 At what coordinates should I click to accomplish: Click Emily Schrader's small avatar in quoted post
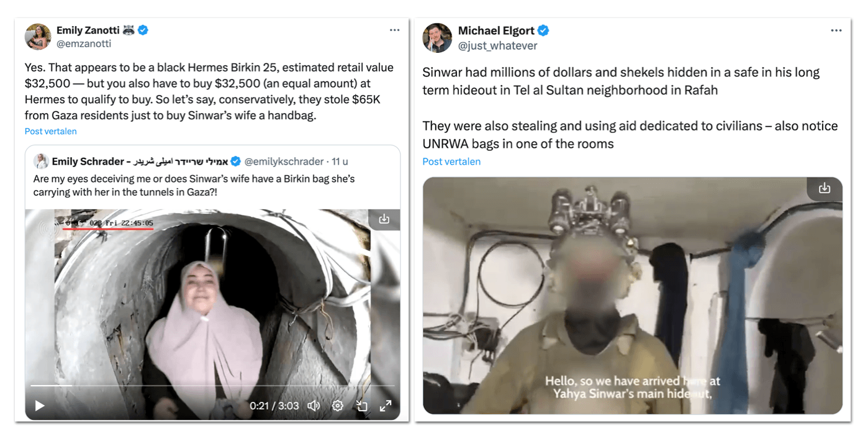pos(41,161)
